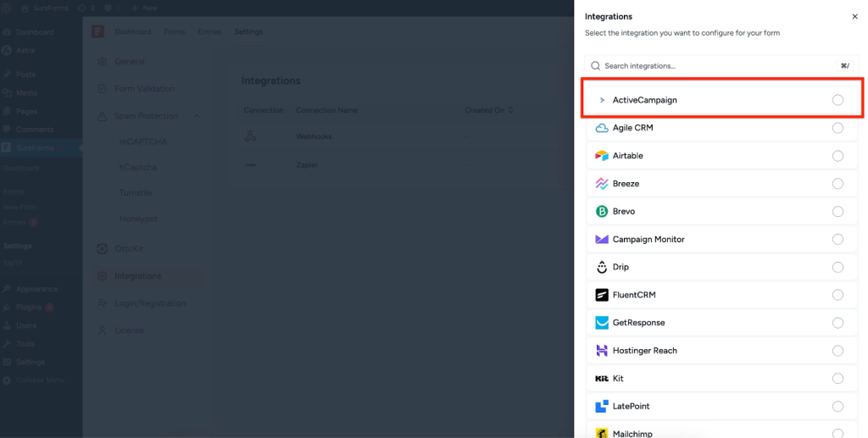Open Plugins in WordPress admin menu
This screenshot has height=438, width=868.
coord(29,307)
